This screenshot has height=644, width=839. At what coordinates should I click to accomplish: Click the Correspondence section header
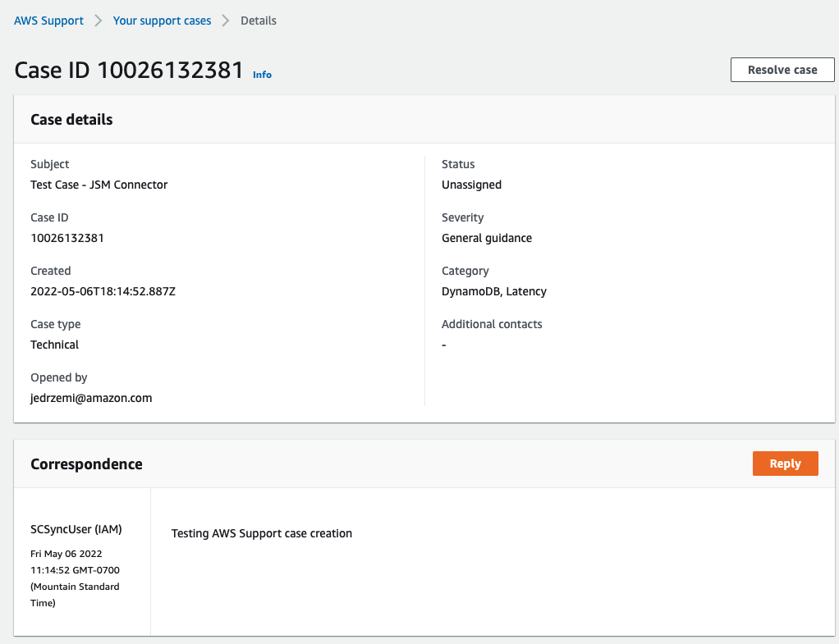click(86, 464)
